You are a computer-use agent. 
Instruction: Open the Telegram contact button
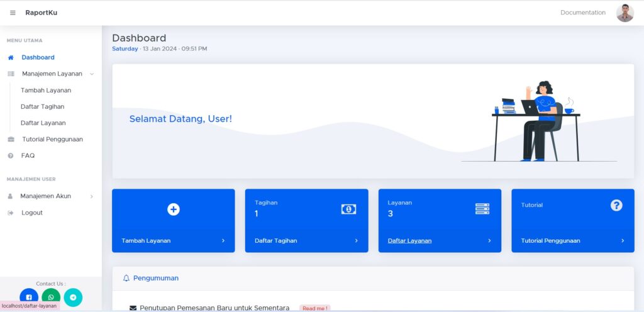click(73, 298)
